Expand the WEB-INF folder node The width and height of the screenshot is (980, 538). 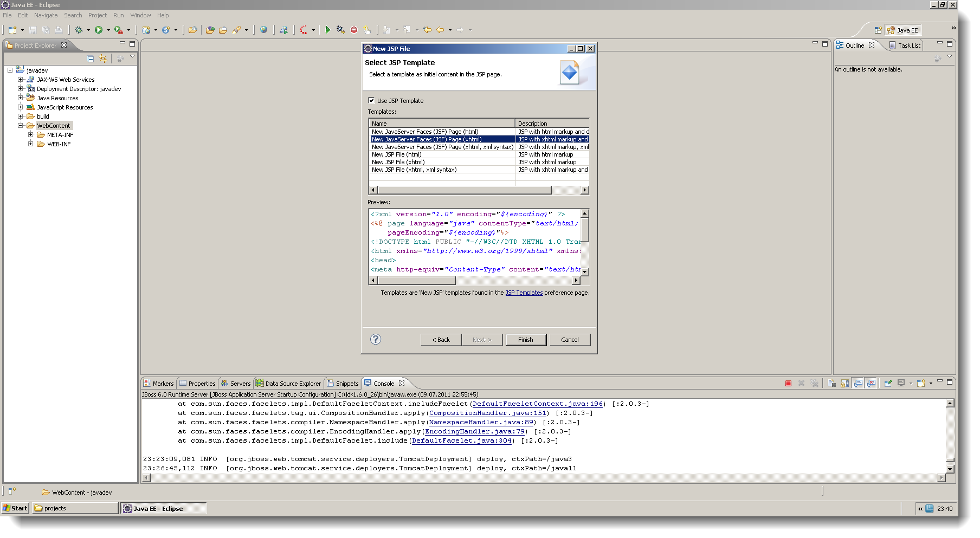(30, 144)
